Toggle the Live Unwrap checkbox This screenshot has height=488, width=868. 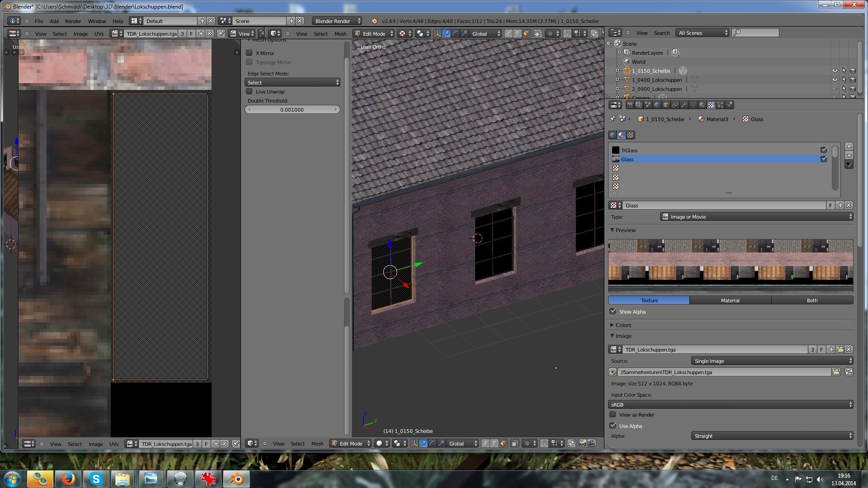[x=249, y=91]
